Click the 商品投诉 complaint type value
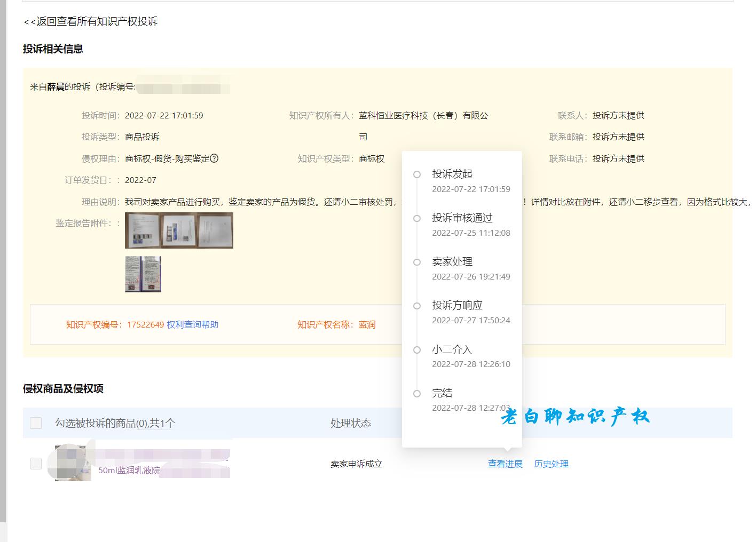This screenshot has height=542, width=756. tap(142, 137)
